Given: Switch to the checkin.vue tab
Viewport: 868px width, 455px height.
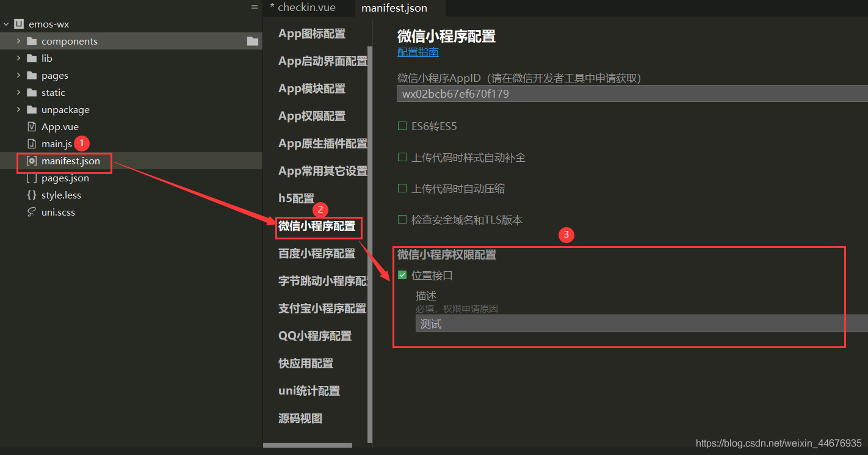Looking at the screenshot, I should click(308, 8).
